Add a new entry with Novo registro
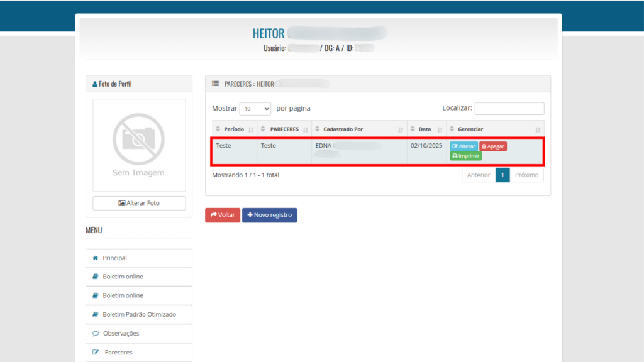The image size is (644, 362). pyautogui.click(x=269, y=215)
